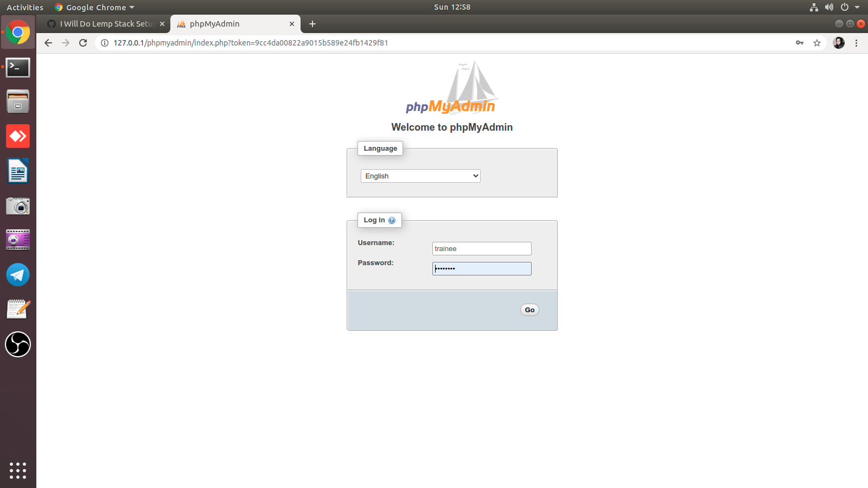
Task: View site information icon in address bar
Action: 105,43
